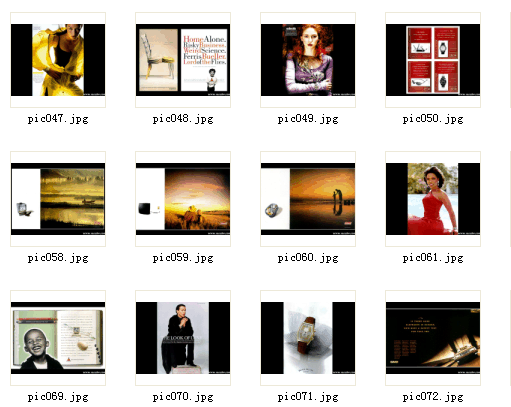Select the smiling boy notebook thumbnail pic069.jpg
Image resolution: width=511 pixels, height=407 pixels.
(x=58, y=338)
